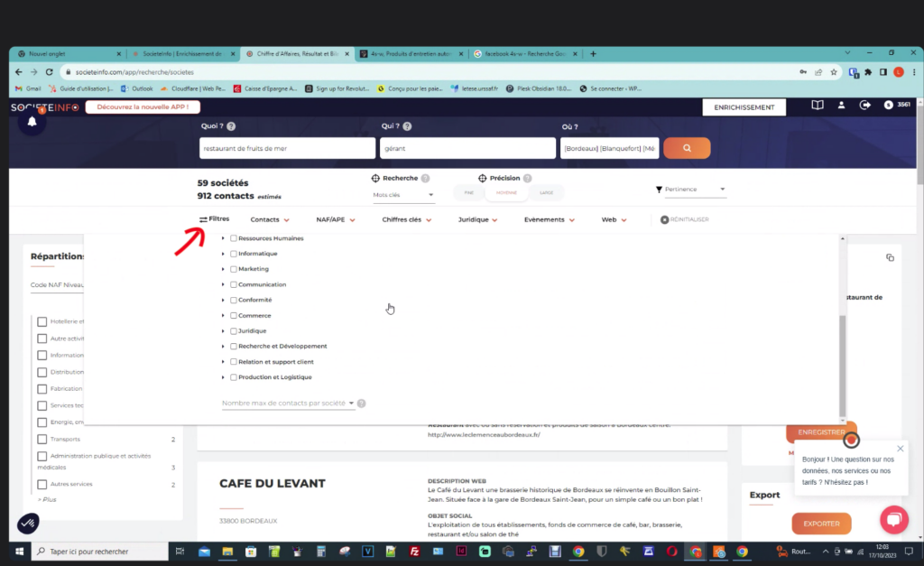
Task: Check the Marketing checkbox
Action: click(234, 269)
